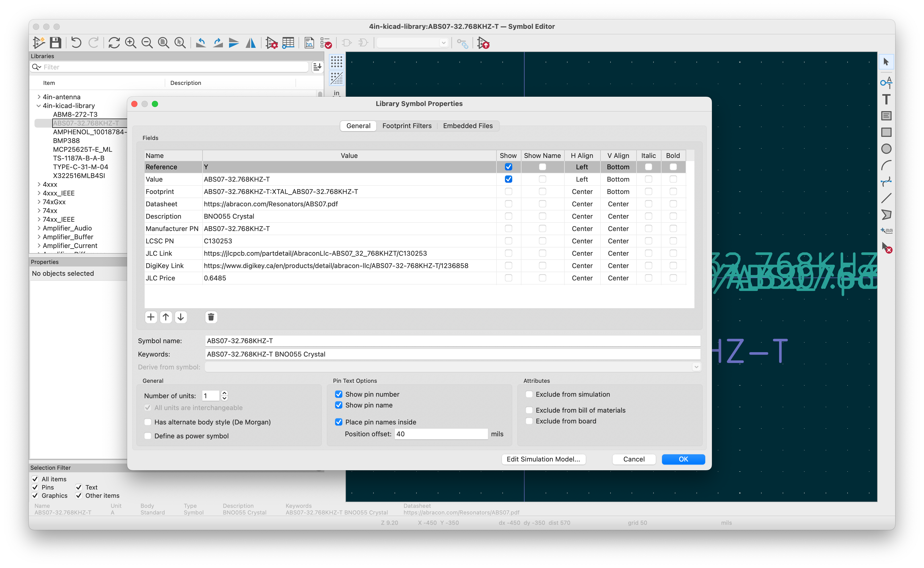Move field down with the arrow button

coord(181,317)
